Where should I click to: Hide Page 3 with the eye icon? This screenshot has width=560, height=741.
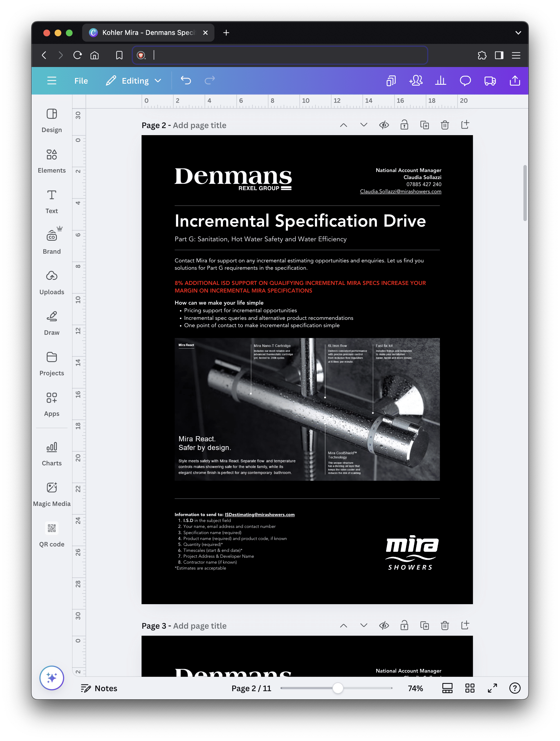pos(384,625)
